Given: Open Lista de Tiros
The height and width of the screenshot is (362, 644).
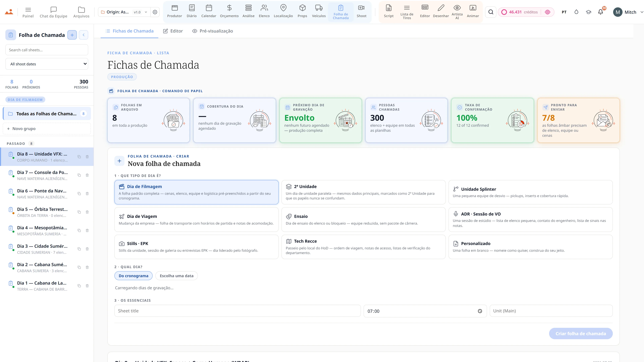Looking at the screenshot, I should 407,12.
